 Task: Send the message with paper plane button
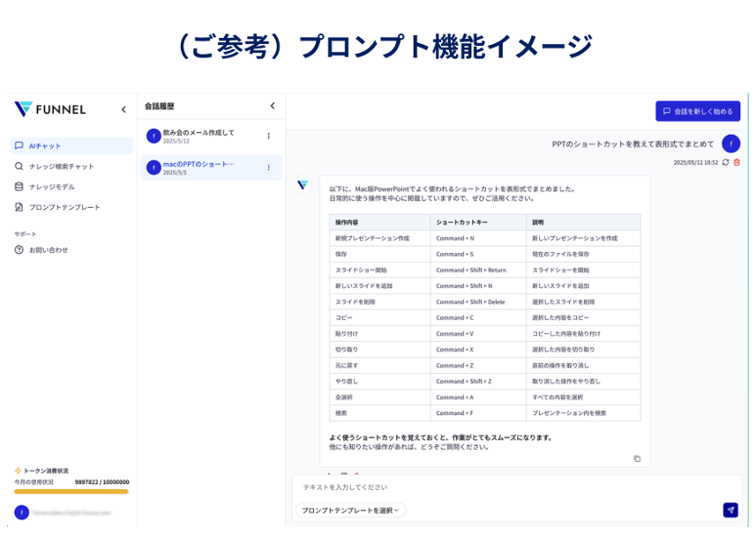(730, 510)
